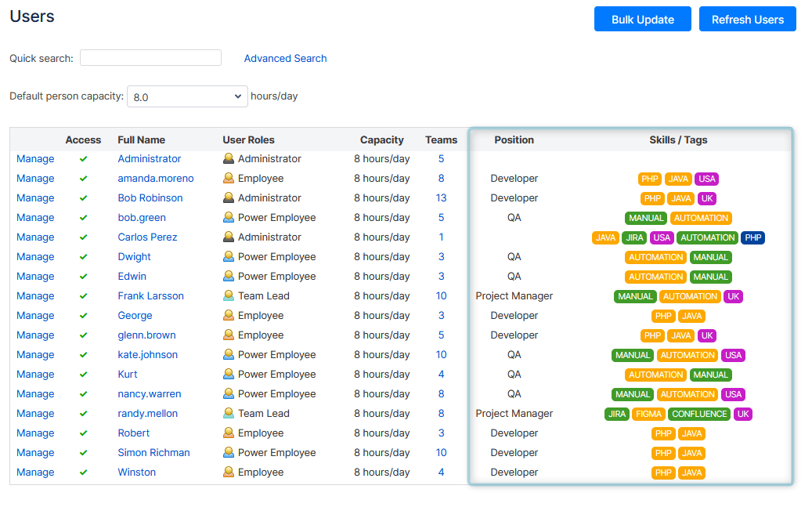
Task: Click the FIGMA tag in randy.mellon's row
Action: pos(648,414)
